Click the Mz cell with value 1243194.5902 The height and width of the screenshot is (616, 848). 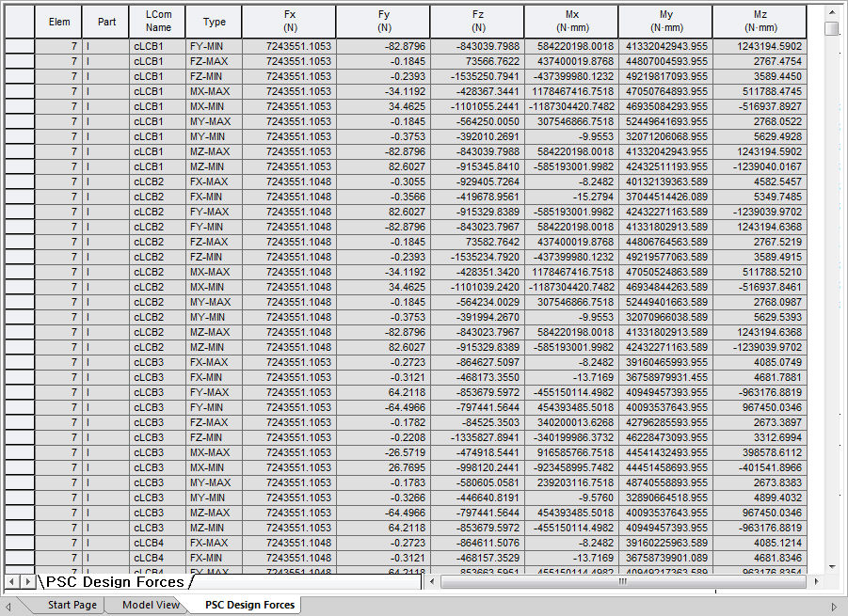[x=760, y=46]
